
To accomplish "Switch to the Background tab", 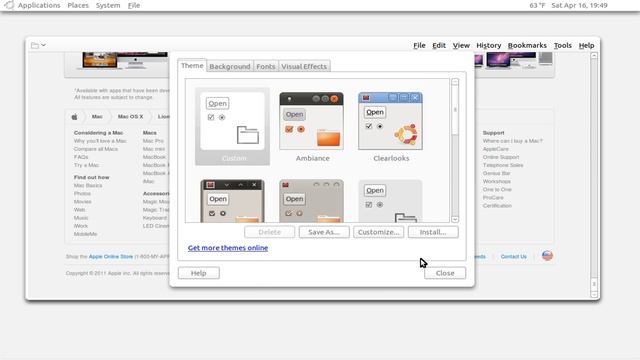I will coord(230,66).
